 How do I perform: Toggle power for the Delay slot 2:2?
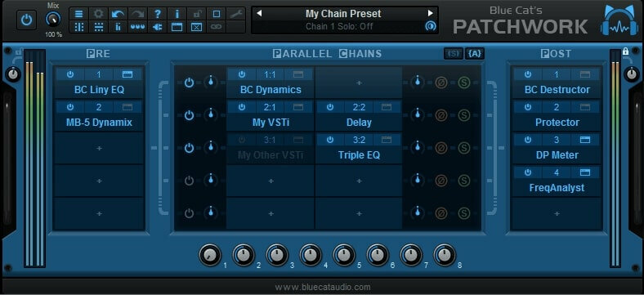click(x=330, y=107)
